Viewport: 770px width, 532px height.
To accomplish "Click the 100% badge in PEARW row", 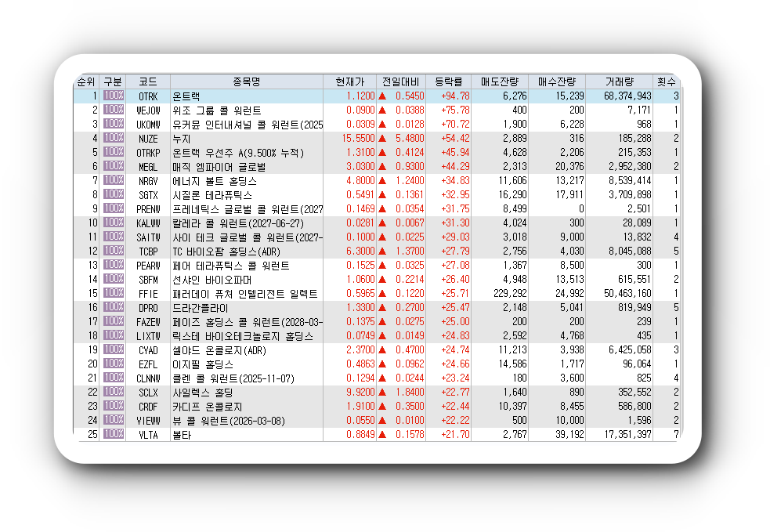I will [x=114, y=265].
